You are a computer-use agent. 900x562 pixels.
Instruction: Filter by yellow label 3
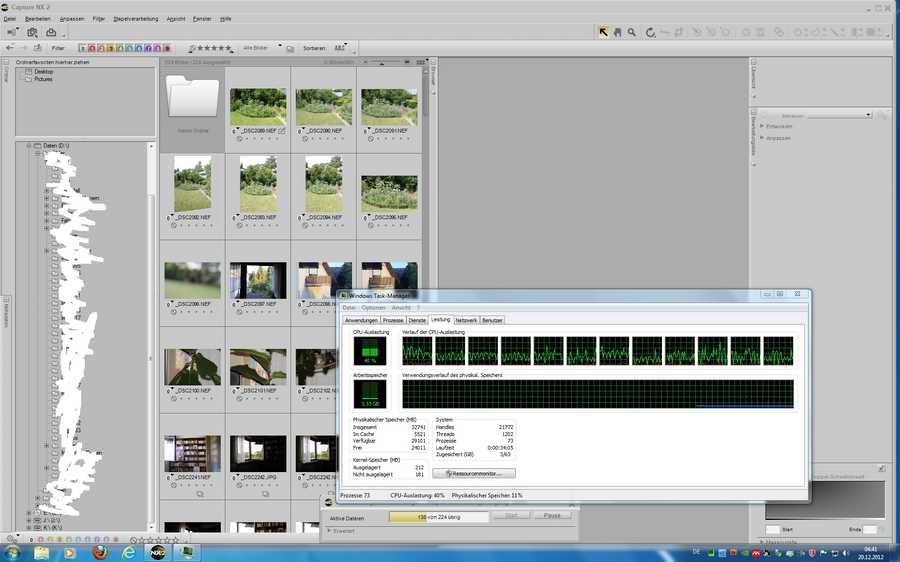111,49
